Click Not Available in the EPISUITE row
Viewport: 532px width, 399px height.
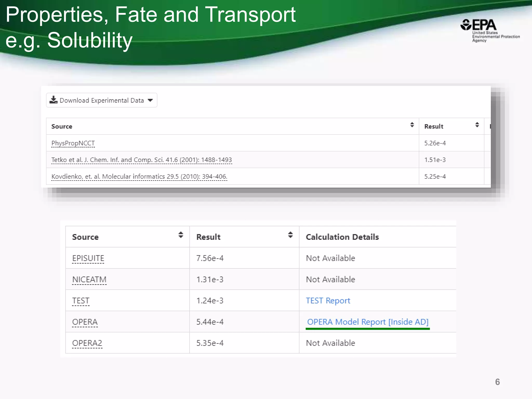(330, 258)
